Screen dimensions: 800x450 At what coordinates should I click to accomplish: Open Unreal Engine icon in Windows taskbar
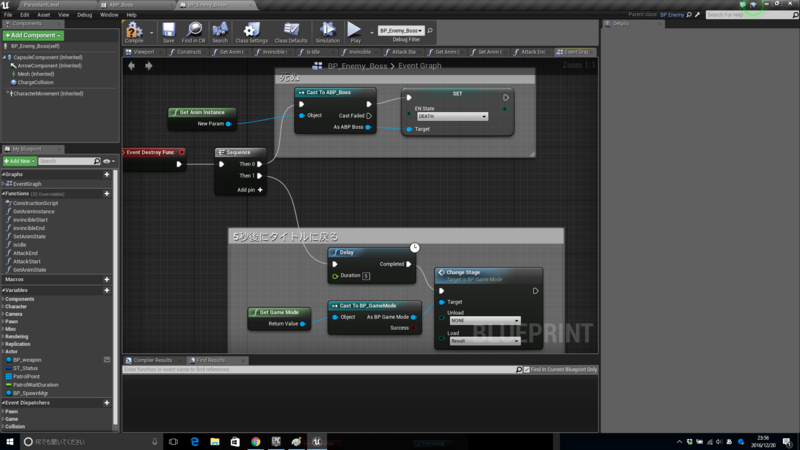317,442
